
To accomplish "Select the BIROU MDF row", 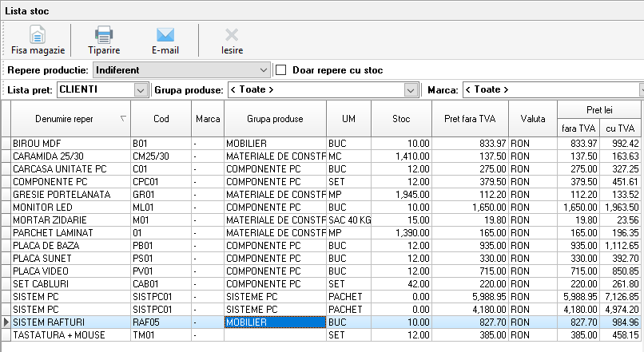I will point(70,143).
